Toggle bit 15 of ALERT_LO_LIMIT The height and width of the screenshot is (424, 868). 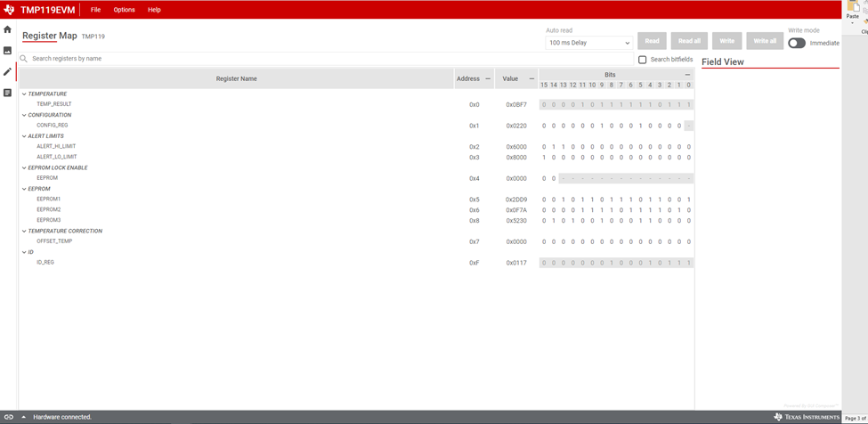[x=544, y=157]
